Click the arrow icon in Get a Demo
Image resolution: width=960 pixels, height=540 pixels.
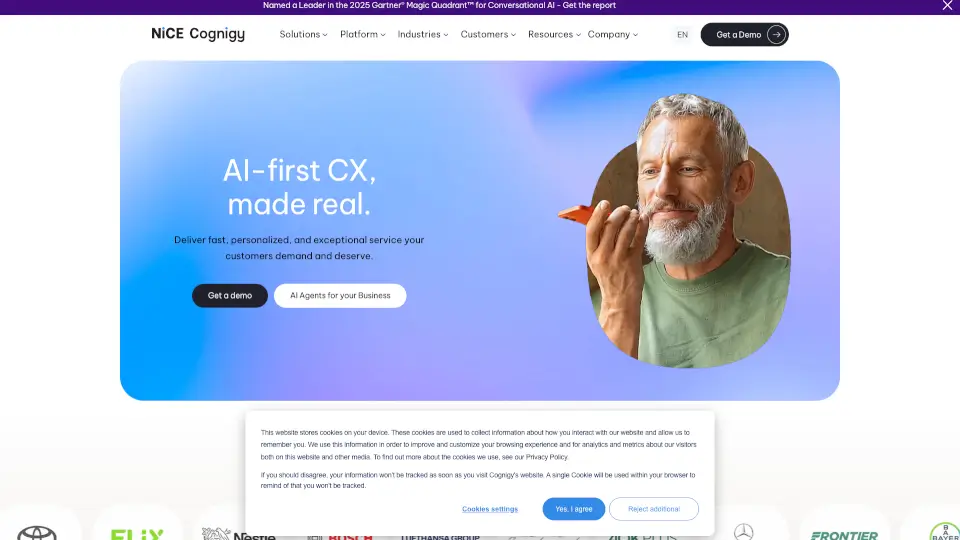pos(776,35)
